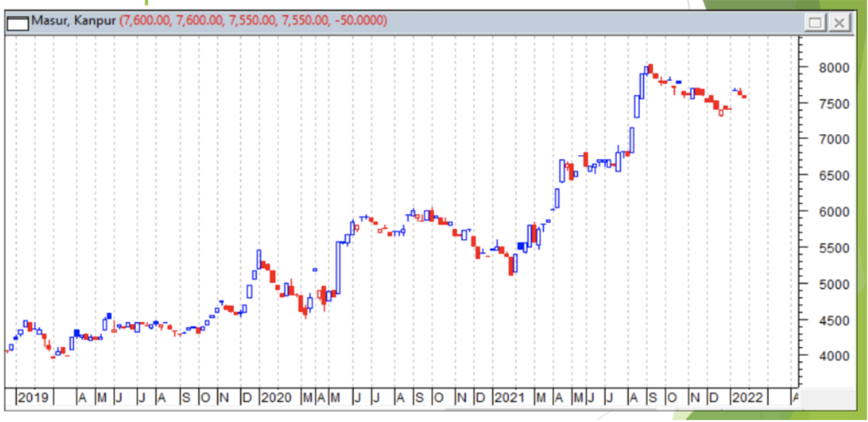This screenshot has height=422, width=868.
Task: Maximize the Masur, Kanpur chart window
Action: [815, 22]
